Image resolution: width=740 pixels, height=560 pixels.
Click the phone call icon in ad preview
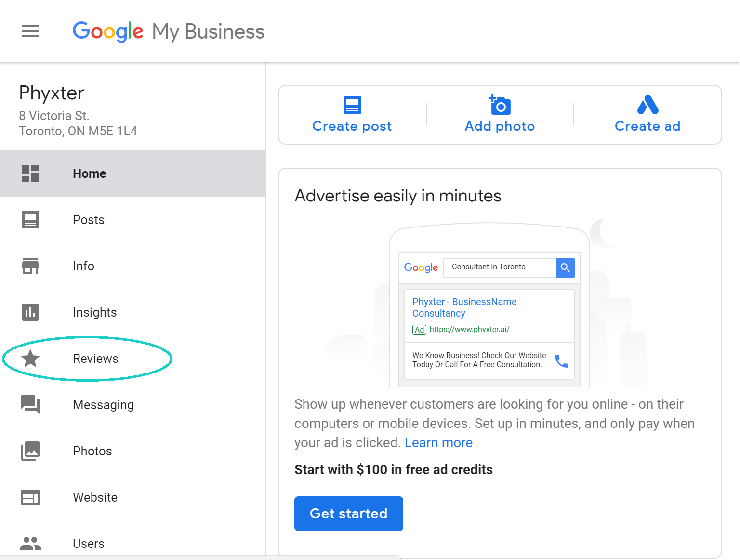(x=561, y=361)
